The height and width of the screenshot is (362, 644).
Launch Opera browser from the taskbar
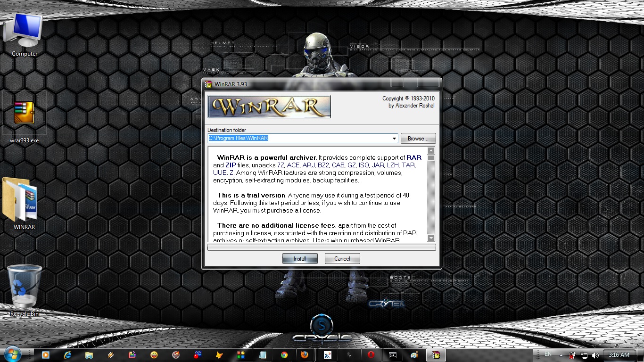click(371, 355)
